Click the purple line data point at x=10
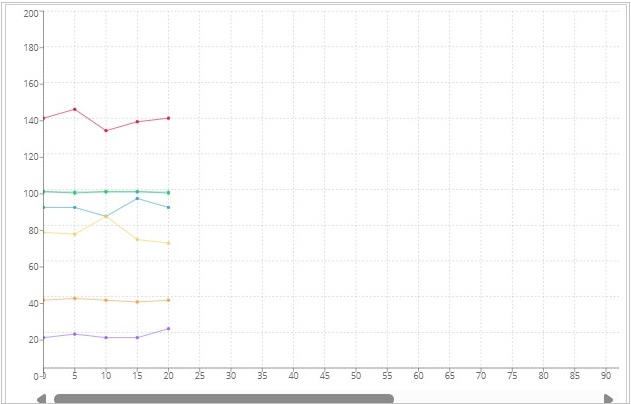631x404 pixels. click(x=106, y=337)
